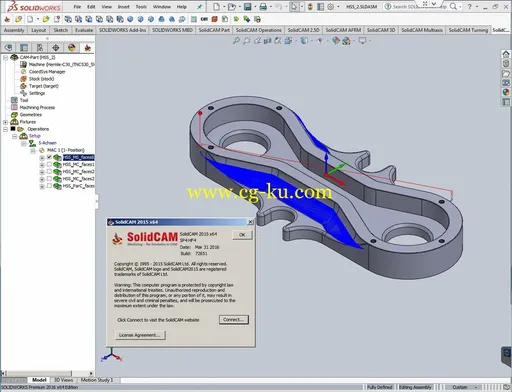Open the dropdown arrow beside the Save icon
This screenshot has width=512, height=392.
255,7
